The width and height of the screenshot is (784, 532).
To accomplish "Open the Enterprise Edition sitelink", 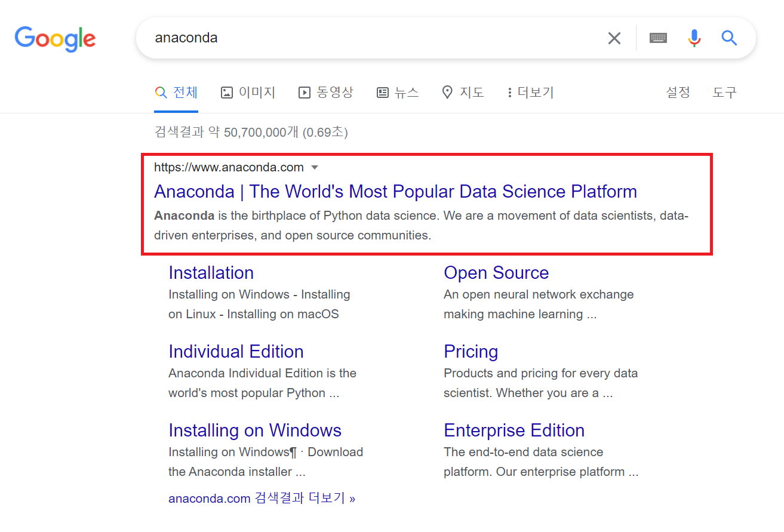I will point(514,430).
